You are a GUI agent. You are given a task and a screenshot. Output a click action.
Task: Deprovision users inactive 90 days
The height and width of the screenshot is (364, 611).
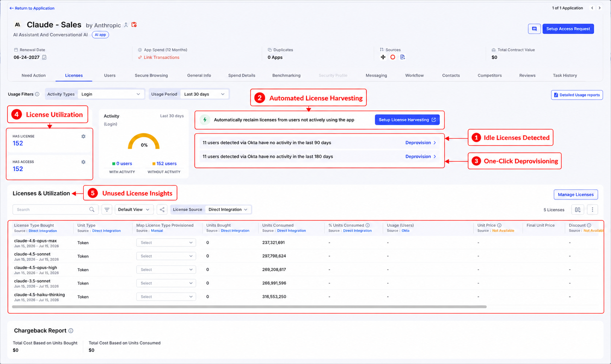pos(421,143)
